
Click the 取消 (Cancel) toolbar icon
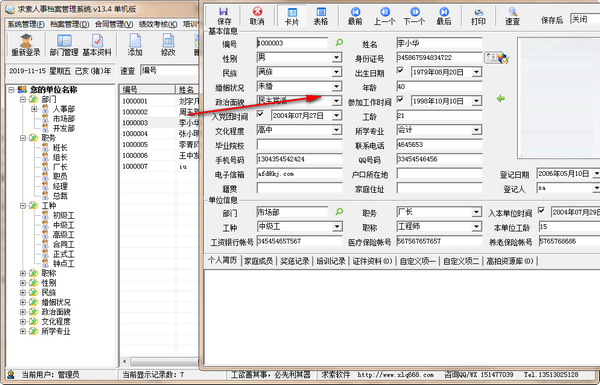click(257, 16)
